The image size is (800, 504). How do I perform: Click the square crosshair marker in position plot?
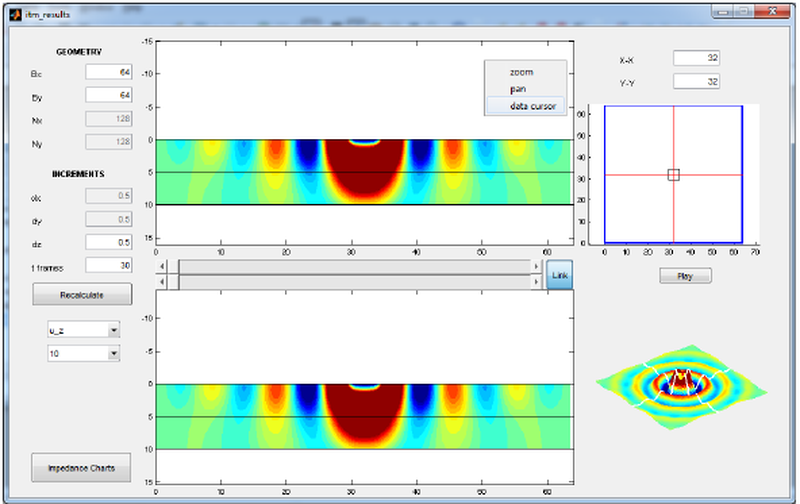(673, 175)
